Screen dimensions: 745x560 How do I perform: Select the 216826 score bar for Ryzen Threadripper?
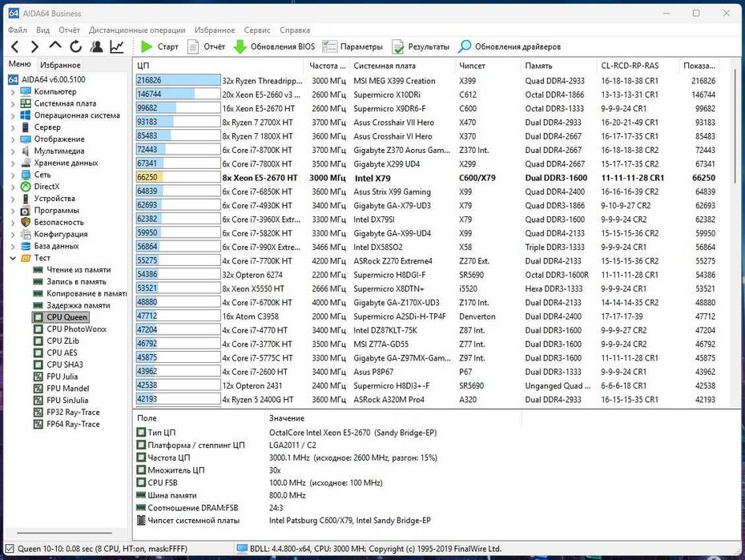[178, 80]
